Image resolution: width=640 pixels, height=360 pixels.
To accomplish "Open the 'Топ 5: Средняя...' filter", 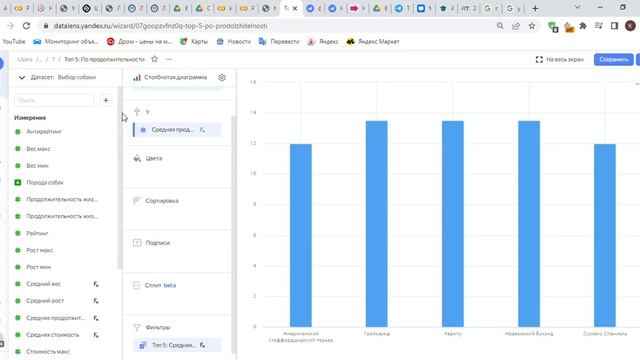I will tap(177, 345).
